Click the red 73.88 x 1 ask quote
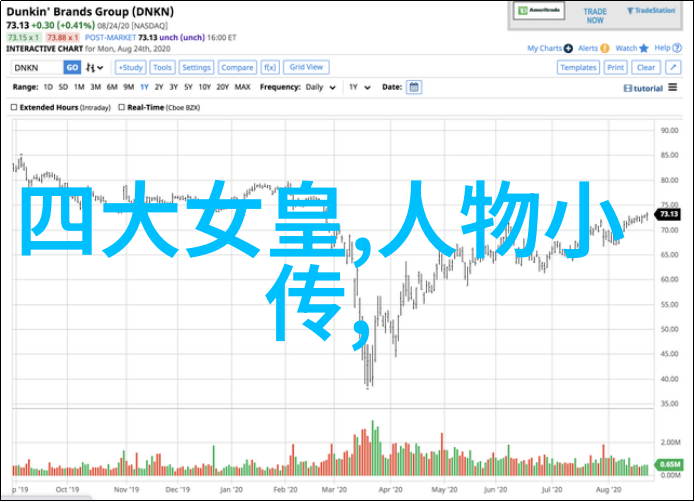Image resolution: width=695 pixels, height=502 pixels. tap(63, 38)
